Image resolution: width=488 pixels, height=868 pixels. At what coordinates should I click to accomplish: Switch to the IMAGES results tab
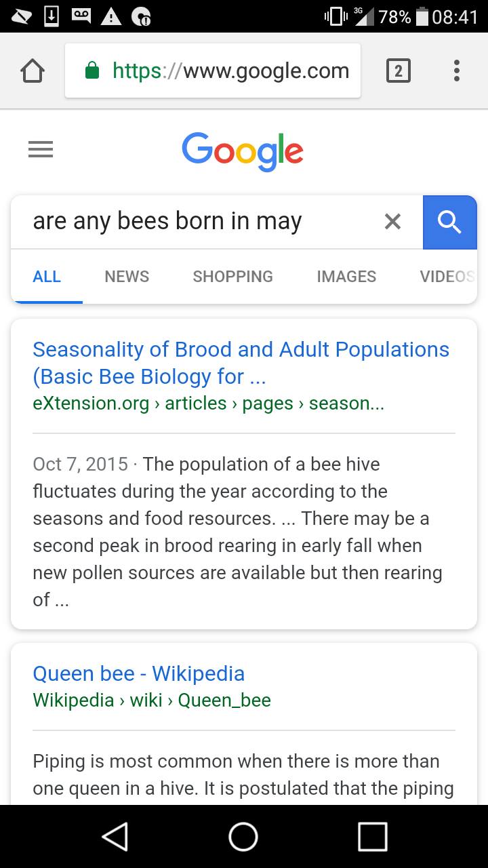click(x=346, y=277)
